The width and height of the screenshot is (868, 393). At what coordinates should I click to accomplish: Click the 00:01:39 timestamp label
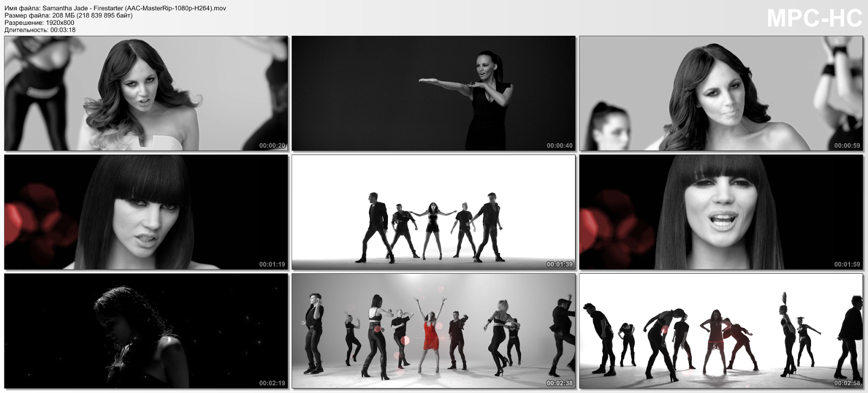click(x=559, y=265)
